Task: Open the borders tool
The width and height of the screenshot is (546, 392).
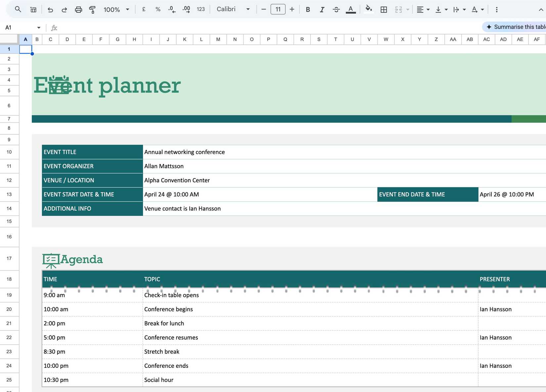Action: pos(384,9)
